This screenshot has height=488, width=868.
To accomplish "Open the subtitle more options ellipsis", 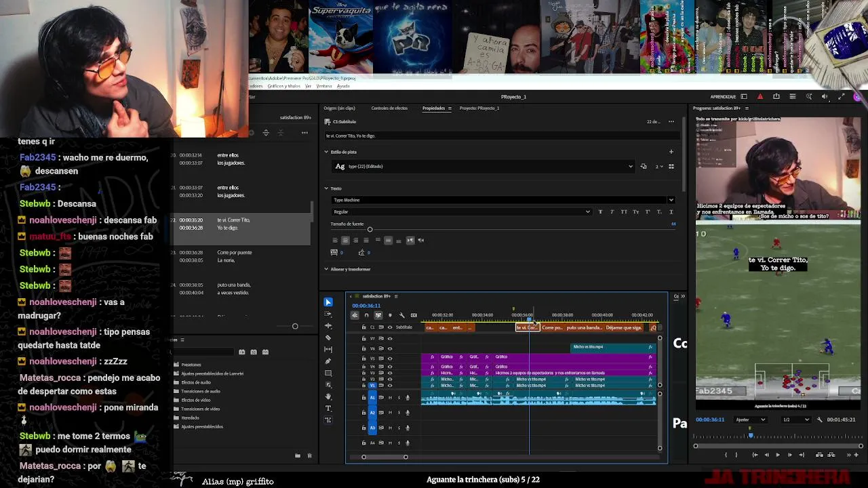I will click(x=671, y=122).
